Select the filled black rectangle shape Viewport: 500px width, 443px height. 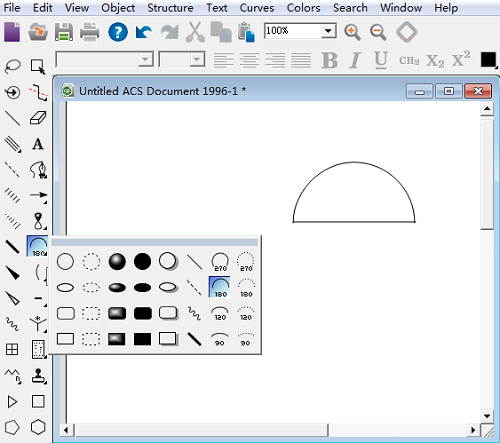pyautogui.click(x=142, y=339)
